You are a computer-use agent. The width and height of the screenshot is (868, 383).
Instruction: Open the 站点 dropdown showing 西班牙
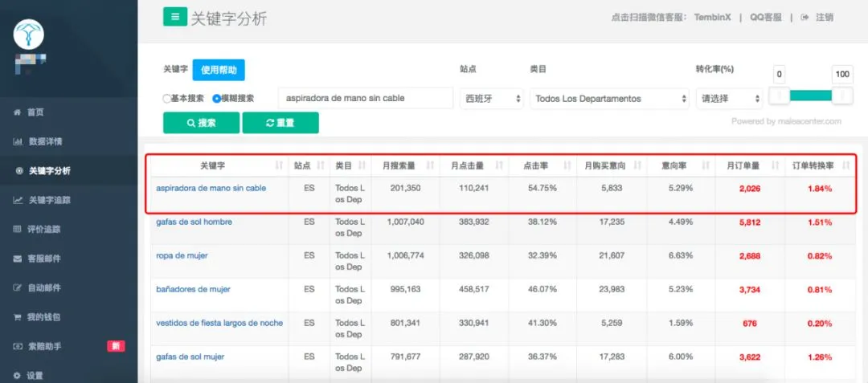coord(492,99)
